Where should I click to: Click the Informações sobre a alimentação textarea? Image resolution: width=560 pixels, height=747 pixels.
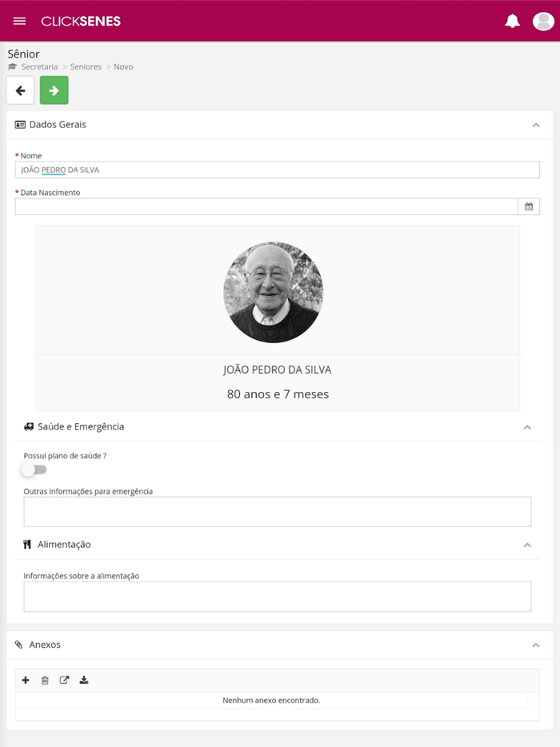coord(278,597)
